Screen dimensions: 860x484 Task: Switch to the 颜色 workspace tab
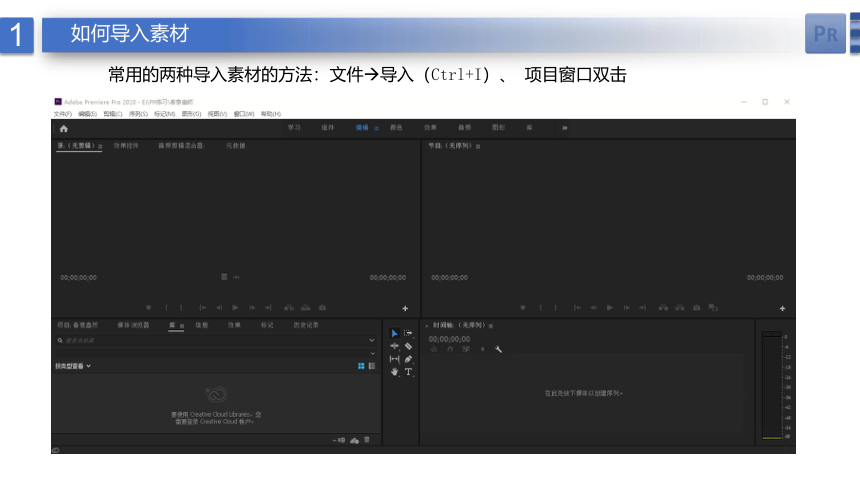coord(396,127)
